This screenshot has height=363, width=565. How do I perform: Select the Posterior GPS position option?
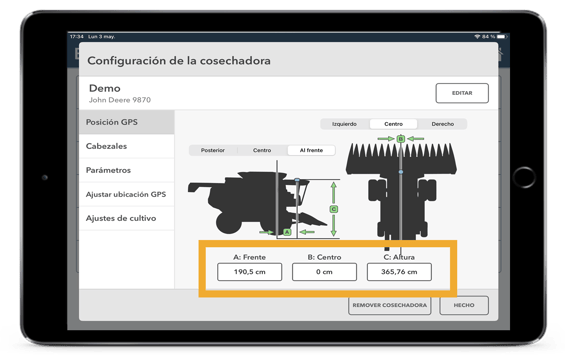coord(213,150)
